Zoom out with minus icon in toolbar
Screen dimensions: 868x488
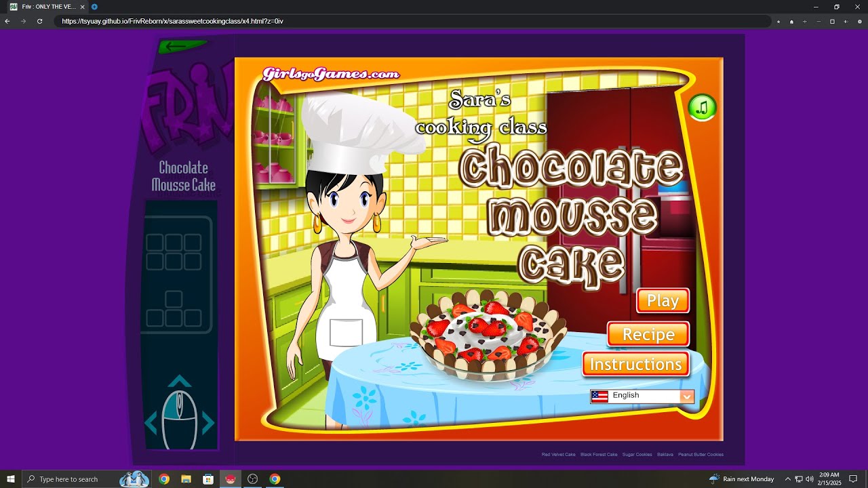tap(818, 22)
